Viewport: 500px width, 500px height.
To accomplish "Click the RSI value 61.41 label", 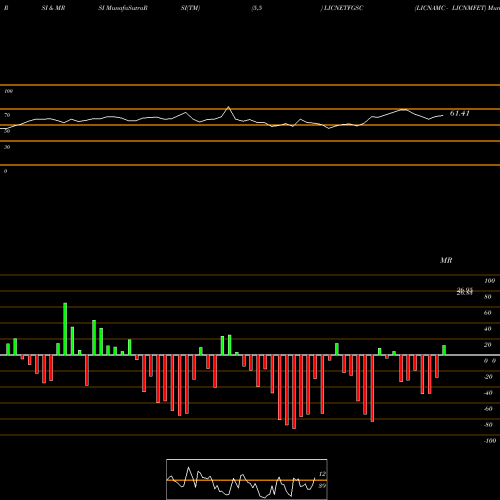I will 459,113.
